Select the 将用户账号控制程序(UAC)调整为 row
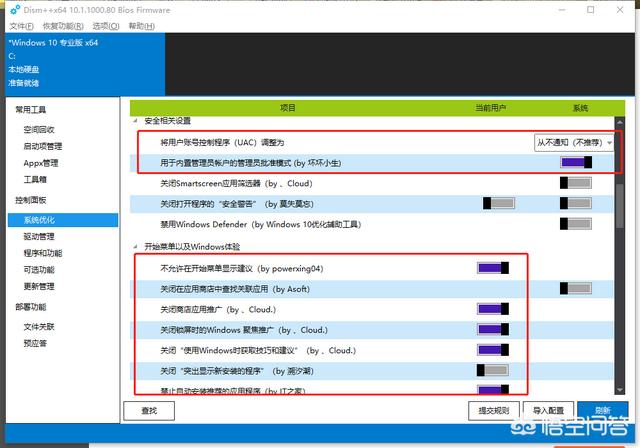Image resolution: width=640 pixels, height=448 pixels. tap(372, 142)
